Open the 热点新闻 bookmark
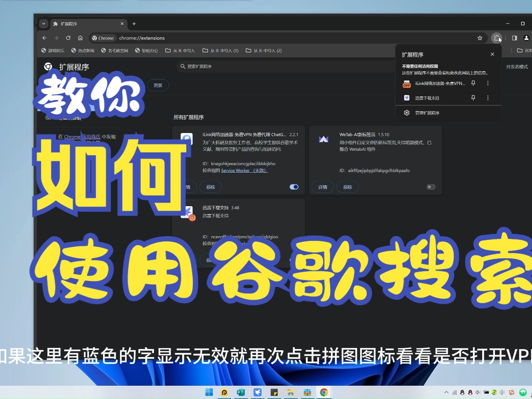 pyautogui.click(x=83, y=51)
